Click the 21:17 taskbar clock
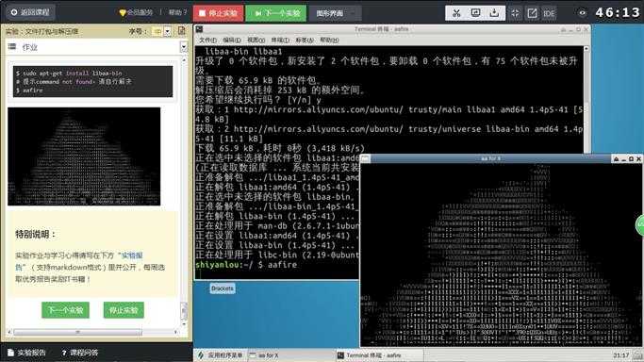The width and height of the screenshot is (644, 362). [x=621, y=355]
